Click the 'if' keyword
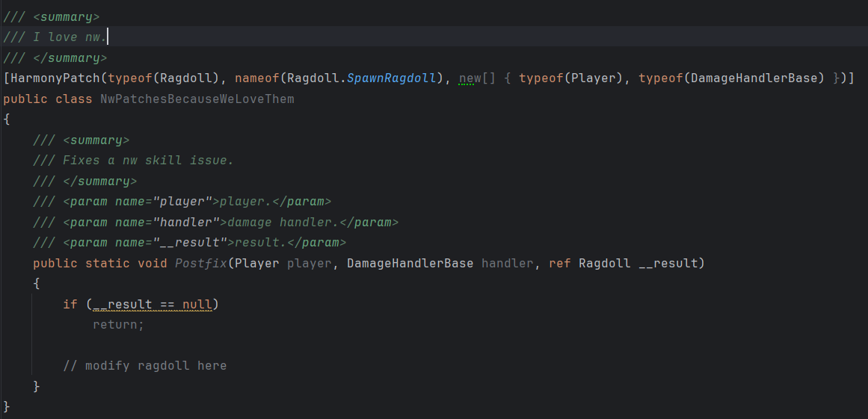868x419 pixels. coord(70,305)
